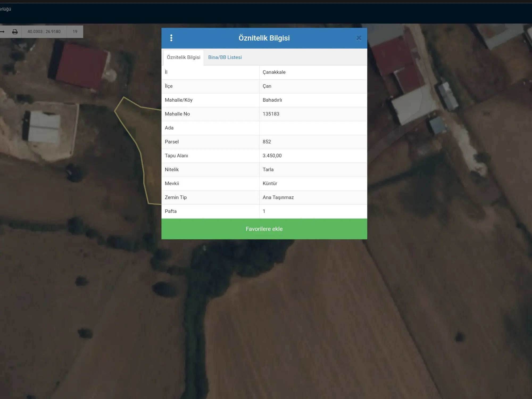The height and width of the screenshot is (399, 532).
Task: Click the Pafta value 1
Action: click(264, 211)
